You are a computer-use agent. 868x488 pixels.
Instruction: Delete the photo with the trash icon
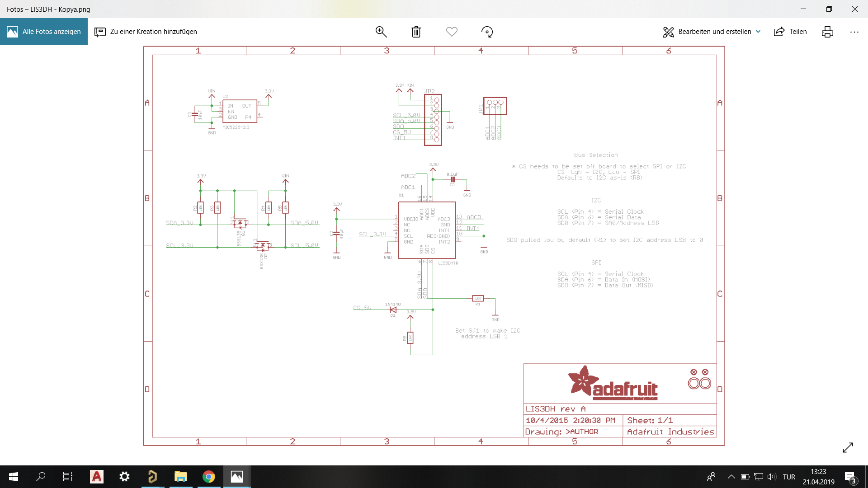pos(416,32)
